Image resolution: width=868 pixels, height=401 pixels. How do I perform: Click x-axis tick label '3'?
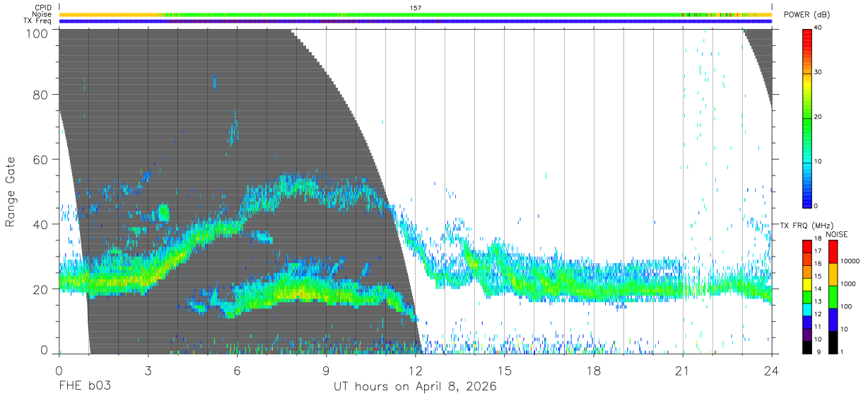[148, 371]
